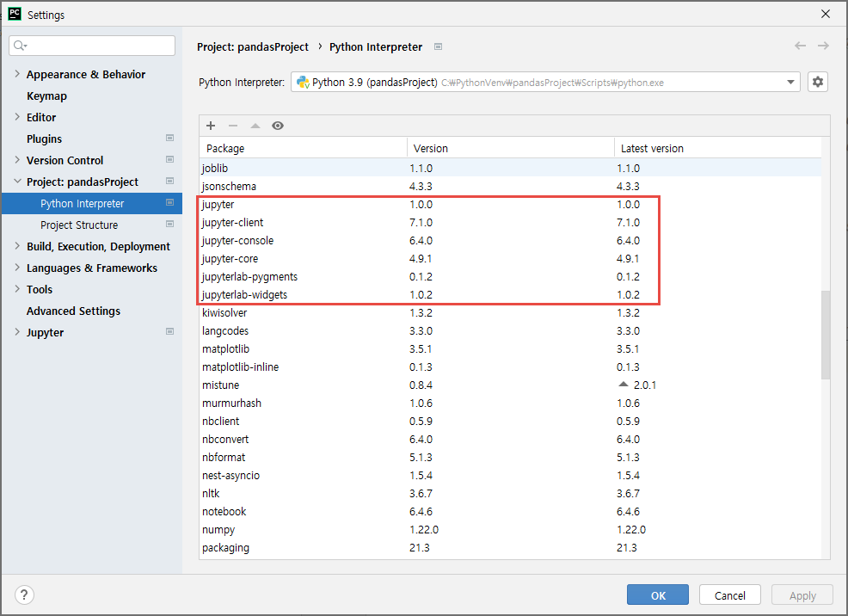Expand Appearance & Behavior section
The height and width of the screenshot is (616, 848).
[17, 74]
